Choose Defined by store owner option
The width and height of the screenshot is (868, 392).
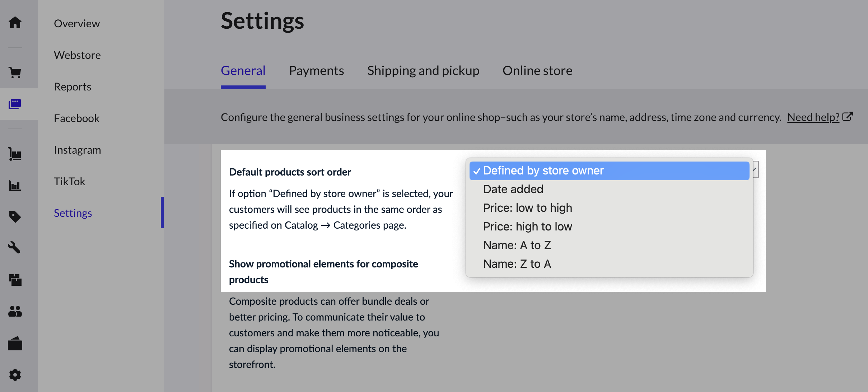point(609,171)
